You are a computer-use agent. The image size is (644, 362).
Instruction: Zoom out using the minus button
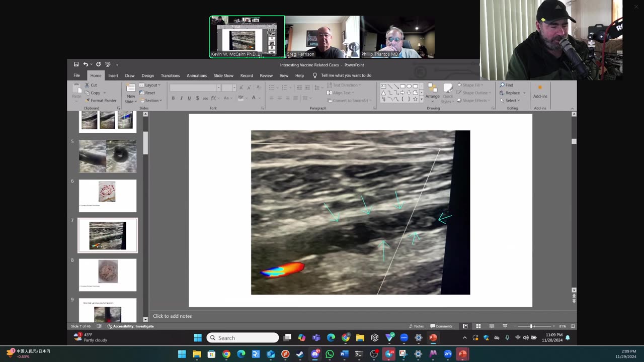click(514, 326)
